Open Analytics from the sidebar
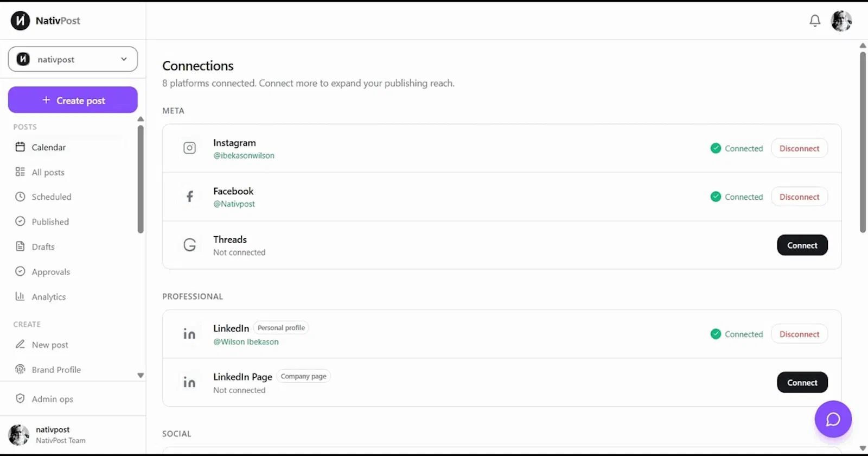 (x=49, y=296)
